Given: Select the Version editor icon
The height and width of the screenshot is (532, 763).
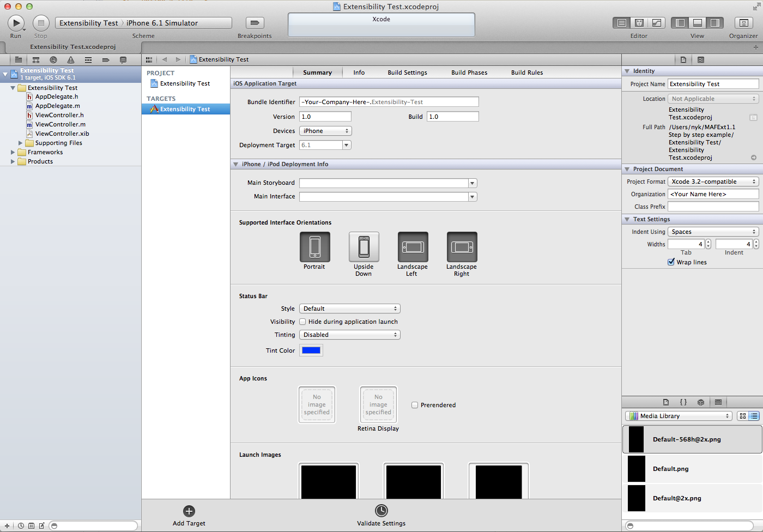Looking at the screenshot, I should [x=657, y=23].
